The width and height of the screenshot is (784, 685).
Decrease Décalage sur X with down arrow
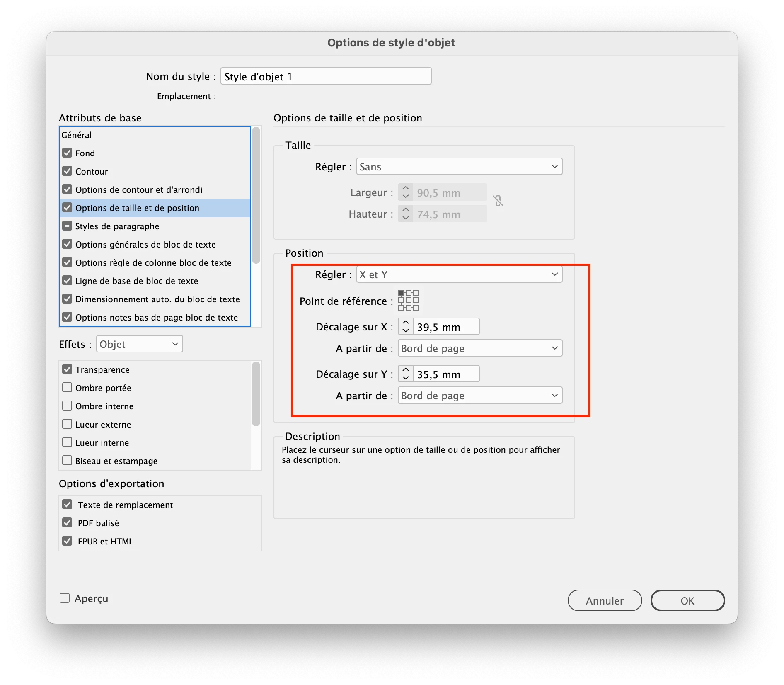406,331
